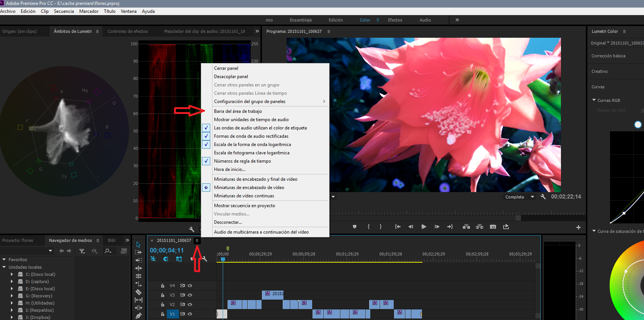Select the Razor tool
The image size is (644, 320).
click(x=139, y=292)
